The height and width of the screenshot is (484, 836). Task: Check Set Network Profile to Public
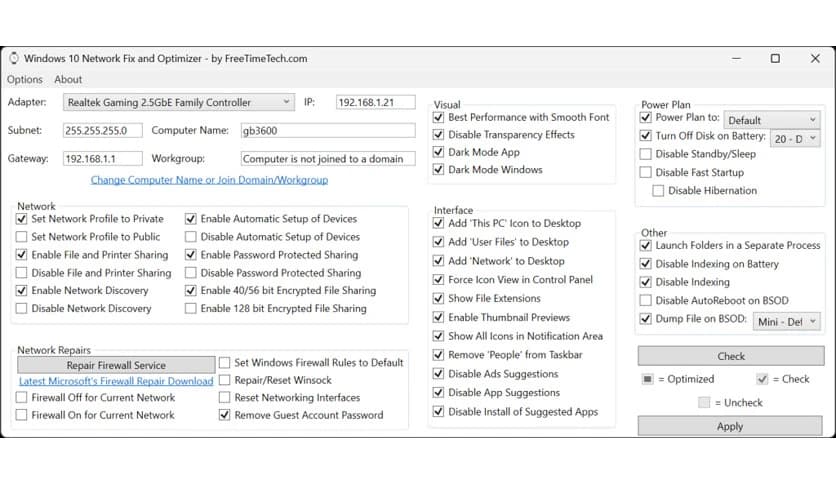(22, 237)
